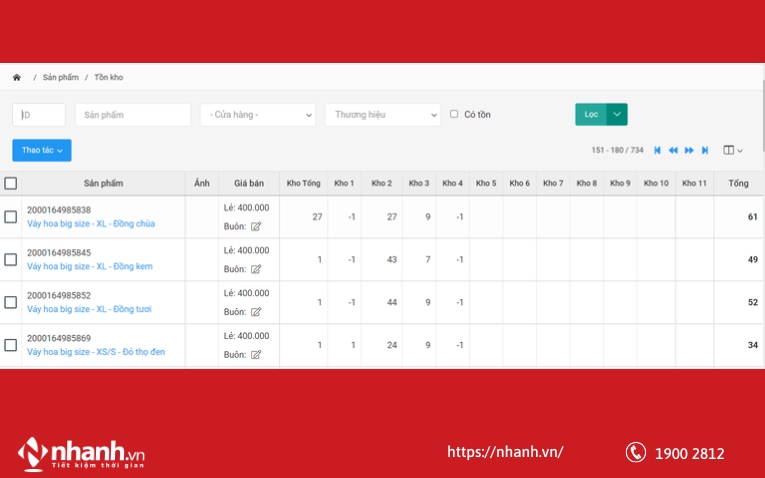Edit wholesale price for product 2000164985845
This screenshot has height=478, width=765.
click(x=256, y=269)
